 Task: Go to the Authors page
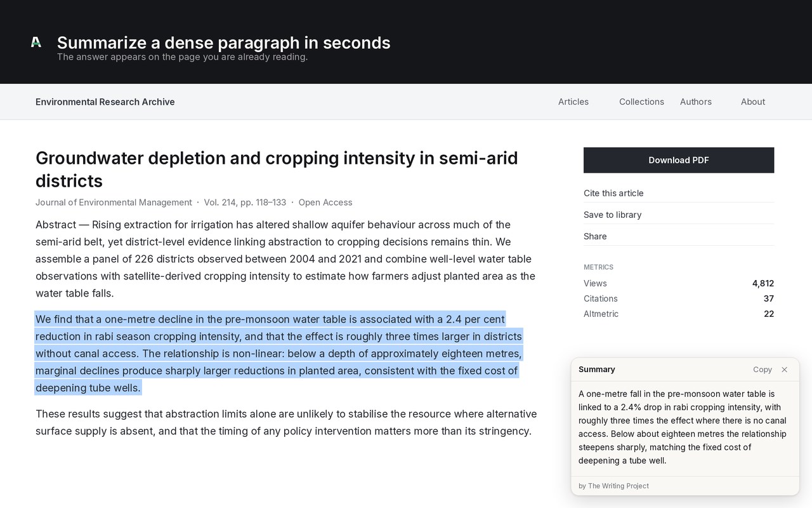click(x=696, y=102)
